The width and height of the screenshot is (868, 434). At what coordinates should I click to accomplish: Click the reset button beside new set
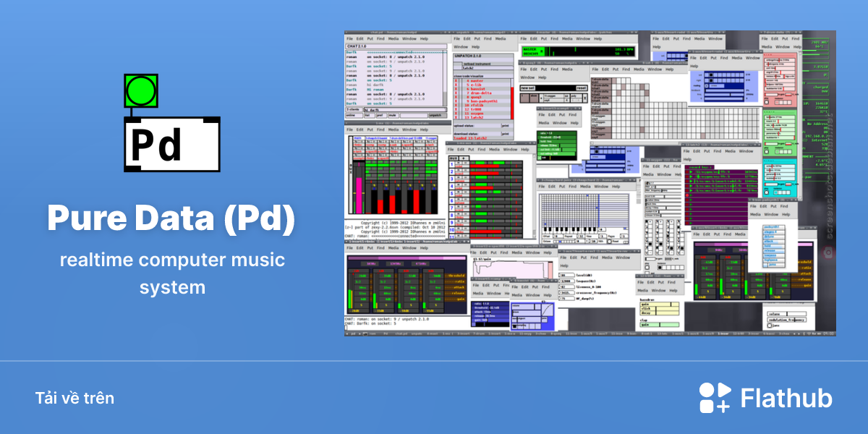(x=581, y=88)
